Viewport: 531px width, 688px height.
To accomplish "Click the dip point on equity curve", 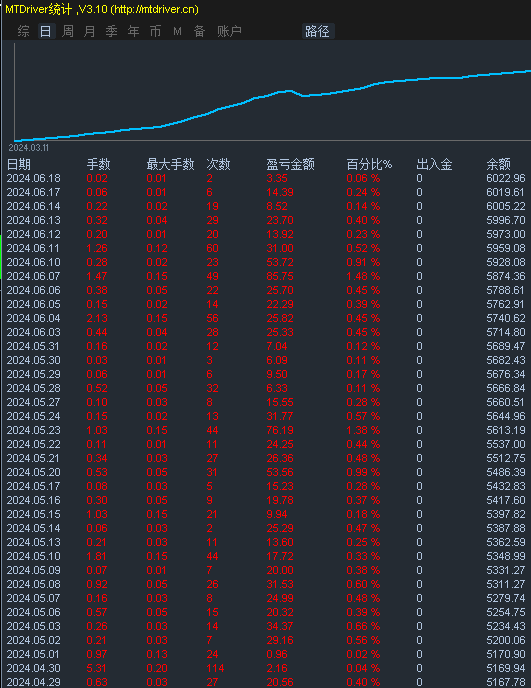I will (304, 95).
